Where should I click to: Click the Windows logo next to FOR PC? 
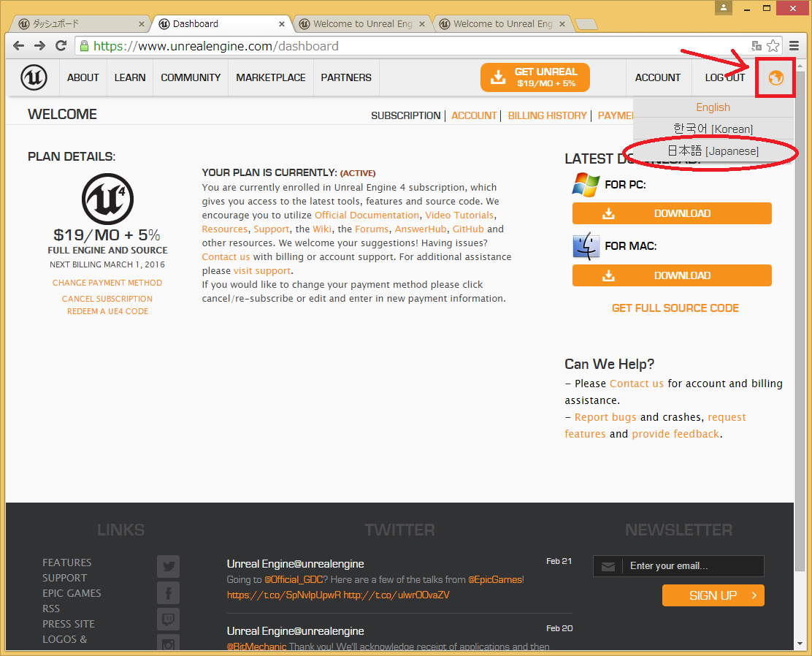[586, 185]
